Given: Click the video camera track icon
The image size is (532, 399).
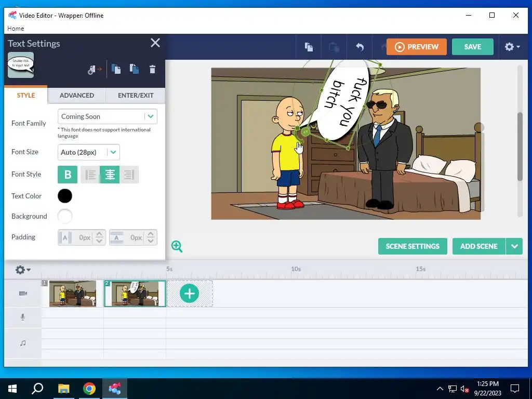Looking at the screenshot, I should point(23,294).
